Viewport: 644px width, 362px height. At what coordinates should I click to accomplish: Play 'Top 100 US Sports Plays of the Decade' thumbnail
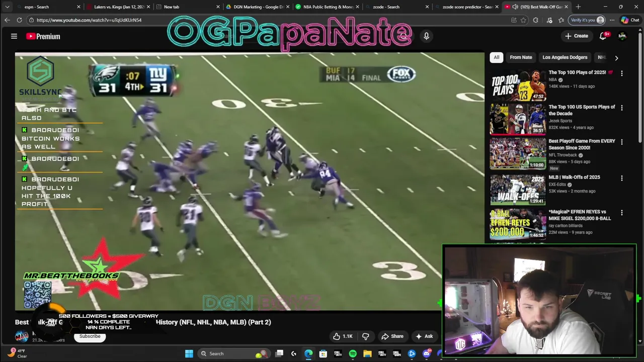coord(518,119)
